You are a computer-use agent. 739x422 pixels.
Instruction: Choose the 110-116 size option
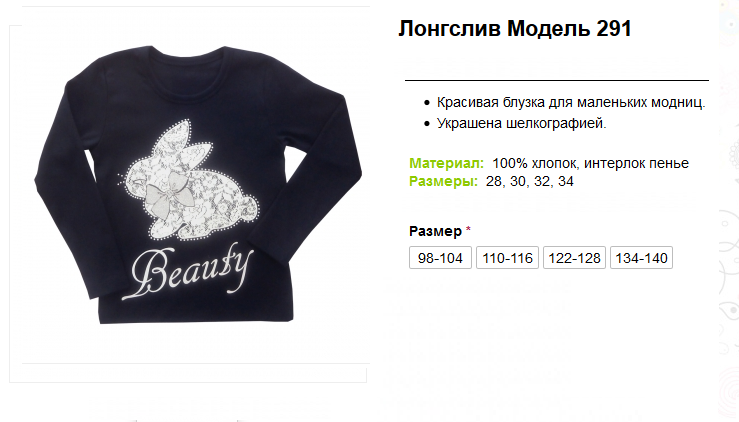coord(507,258)
